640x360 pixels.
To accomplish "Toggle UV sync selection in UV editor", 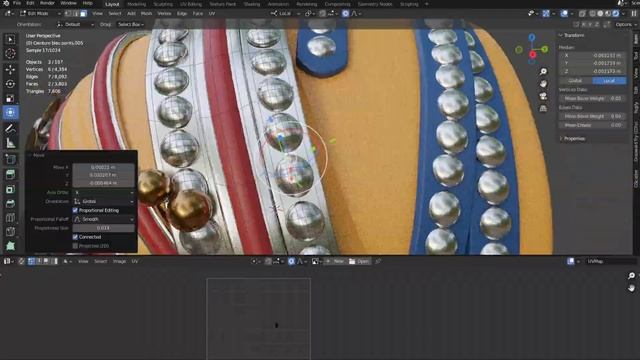I will (21, 261).
